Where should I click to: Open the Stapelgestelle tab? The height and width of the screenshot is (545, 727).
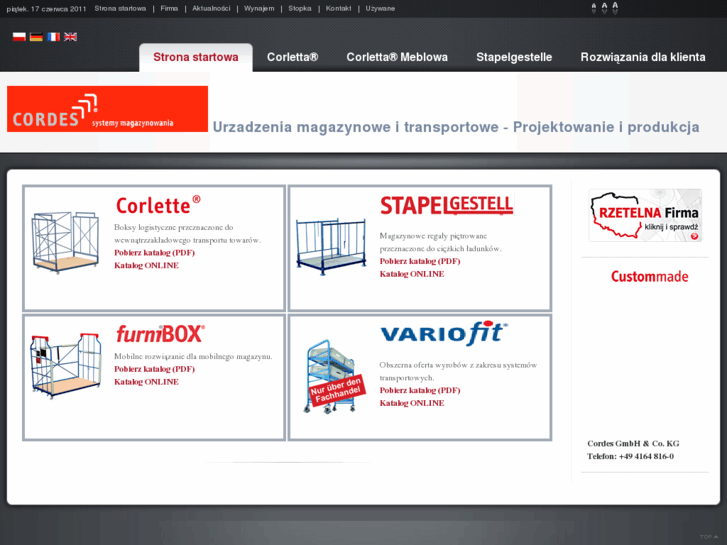514,57
